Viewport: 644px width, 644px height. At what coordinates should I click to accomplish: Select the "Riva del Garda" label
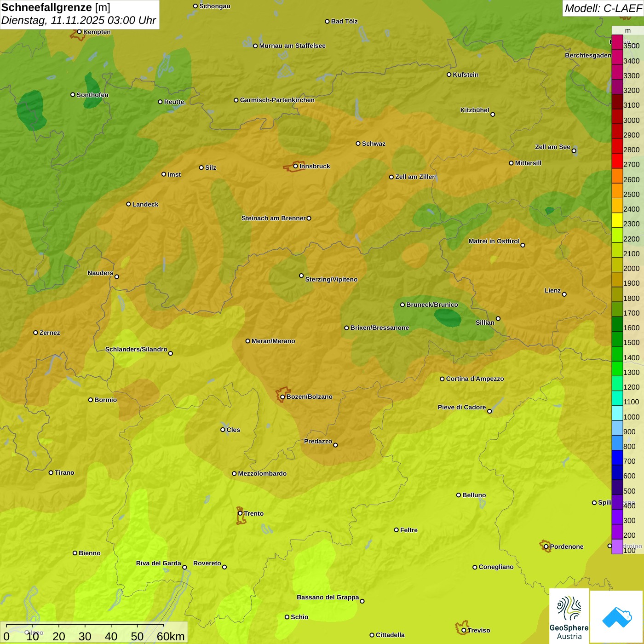[159, 563]
